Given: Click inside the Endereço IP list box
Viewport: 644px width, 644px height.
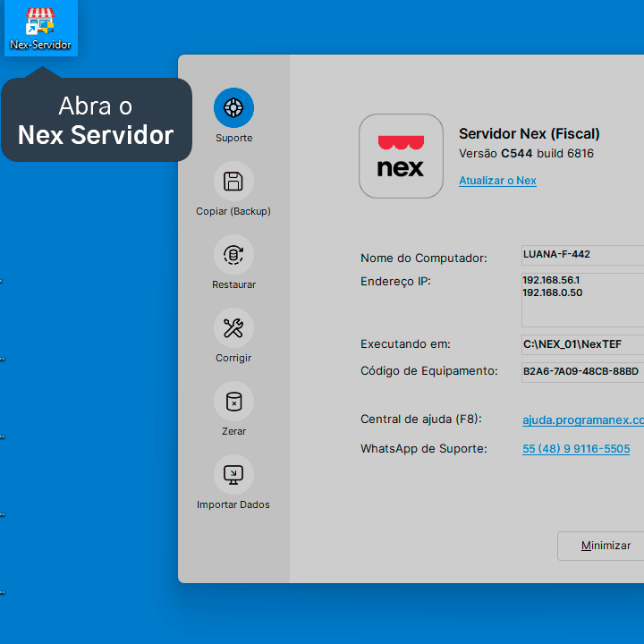Looking at the screenshot, I should click(x=582, y=300).
